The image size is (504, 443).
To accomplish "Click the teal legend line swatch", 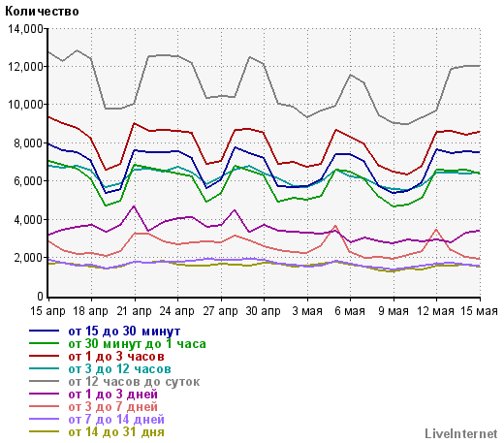I will [44, 368].
